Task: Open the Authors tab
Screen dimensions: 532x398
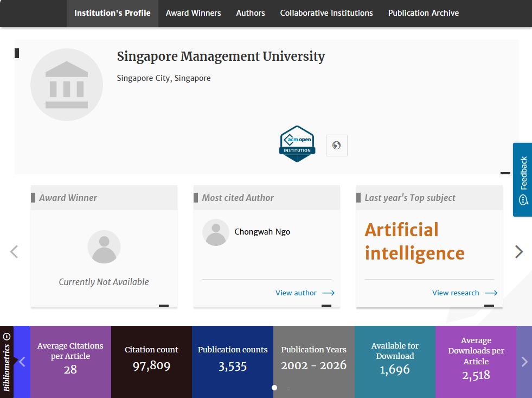Action: 251,13
